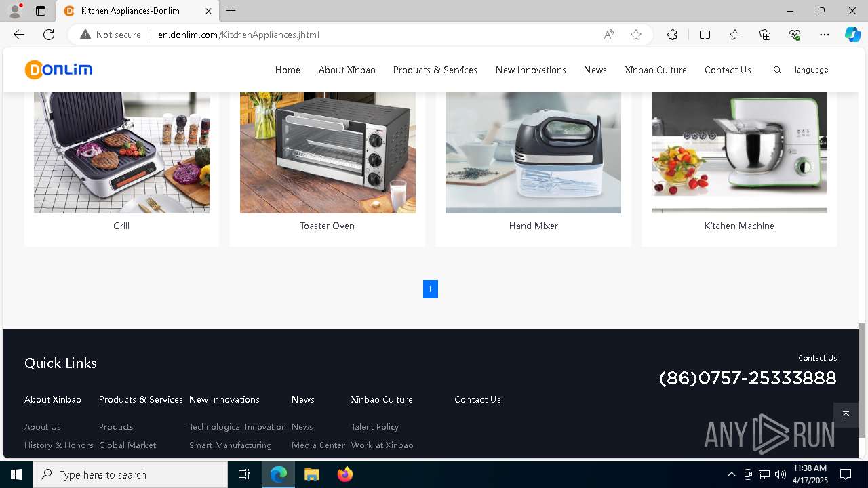The height and width of the screenshot is (488, 868).
Task: Open a new browser tab
Action: (231, 11)
